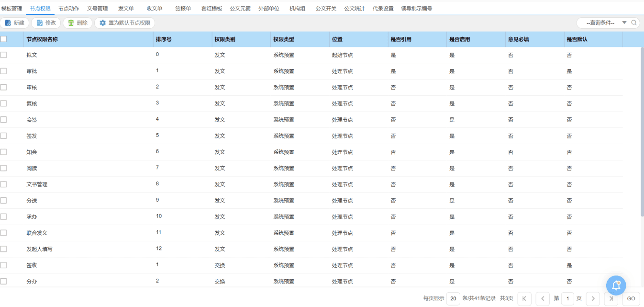The image size is (644, 307).
Task: Open the 公文开关 tab
Action: click(x=326, y=9)
